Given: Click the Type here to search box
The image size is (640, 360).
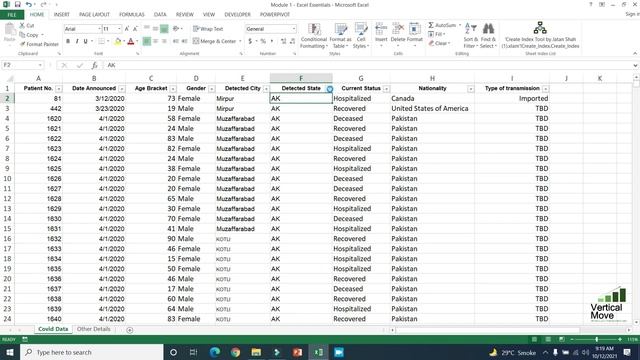Looking at the screenshot, I should (x=92, y=352).
